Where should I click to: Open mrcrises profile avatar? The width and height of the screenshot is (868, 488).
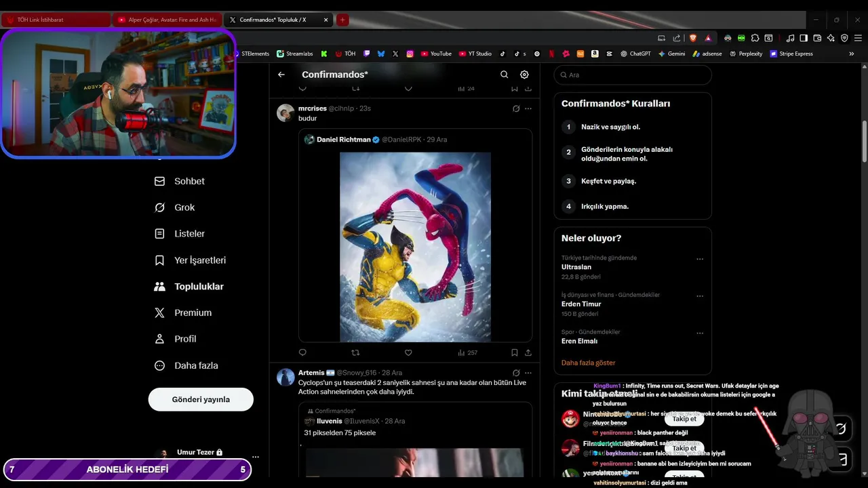(x=285, y=113)
